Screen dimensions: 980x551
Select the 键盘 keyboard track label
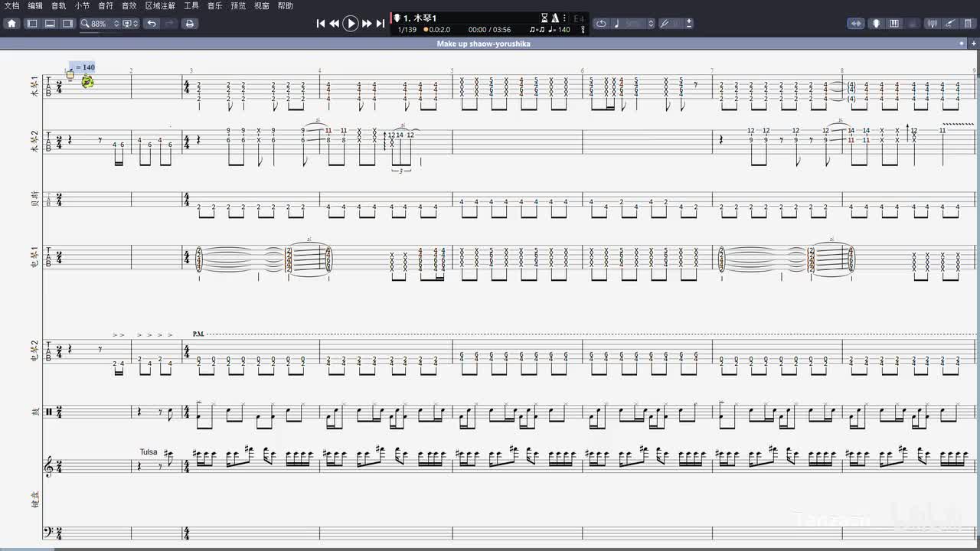34,500
